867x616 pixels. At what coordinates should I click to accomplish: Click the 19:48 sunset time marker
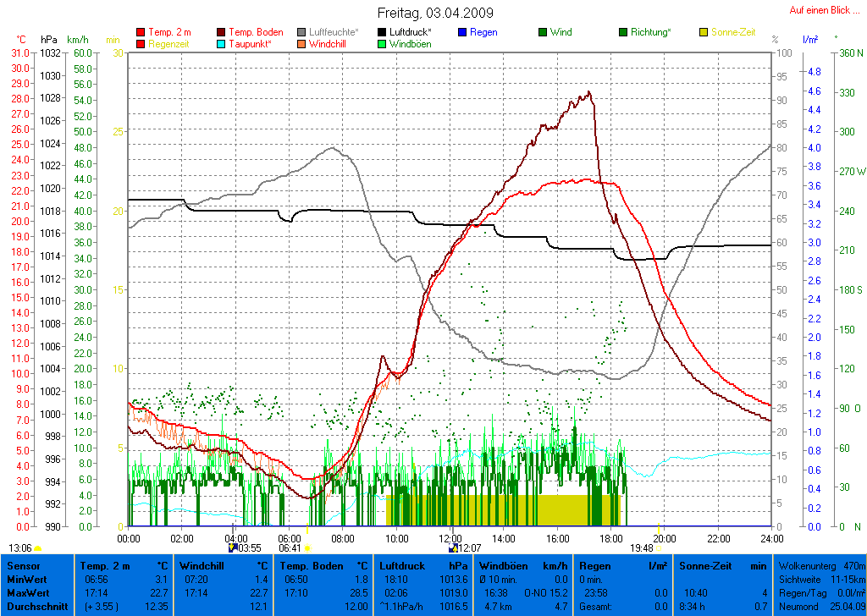coord(641,547)
